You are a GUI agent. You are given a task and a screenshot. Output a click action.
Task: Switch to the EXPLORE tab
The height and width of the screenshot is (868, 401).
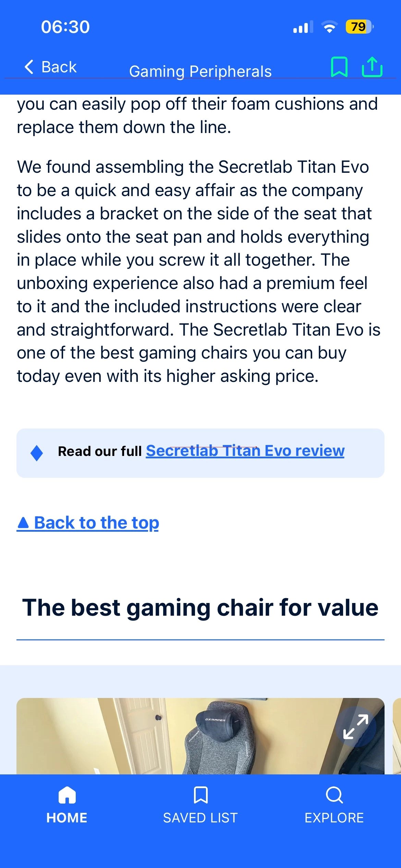[334, 818]
